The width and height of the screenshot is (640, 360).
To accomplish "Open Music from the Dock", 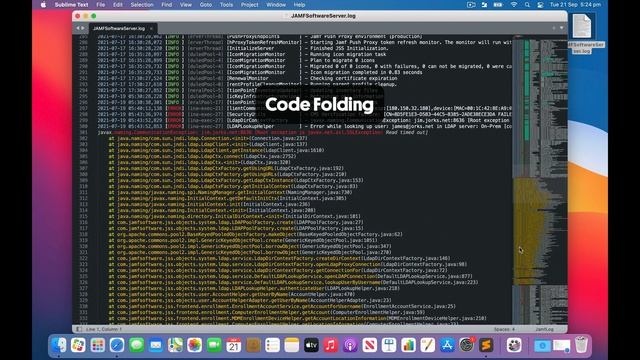I will pyautogui.click(x=331, y=345).
